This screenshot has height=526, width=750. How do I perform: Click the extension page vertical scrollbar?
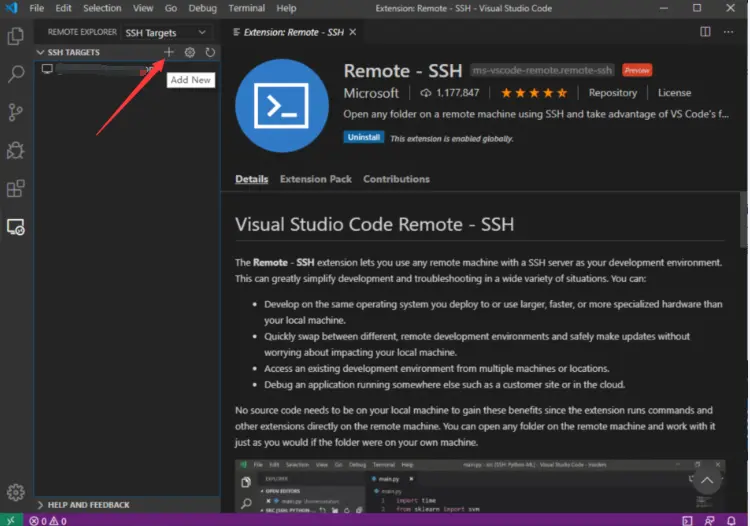743,220
